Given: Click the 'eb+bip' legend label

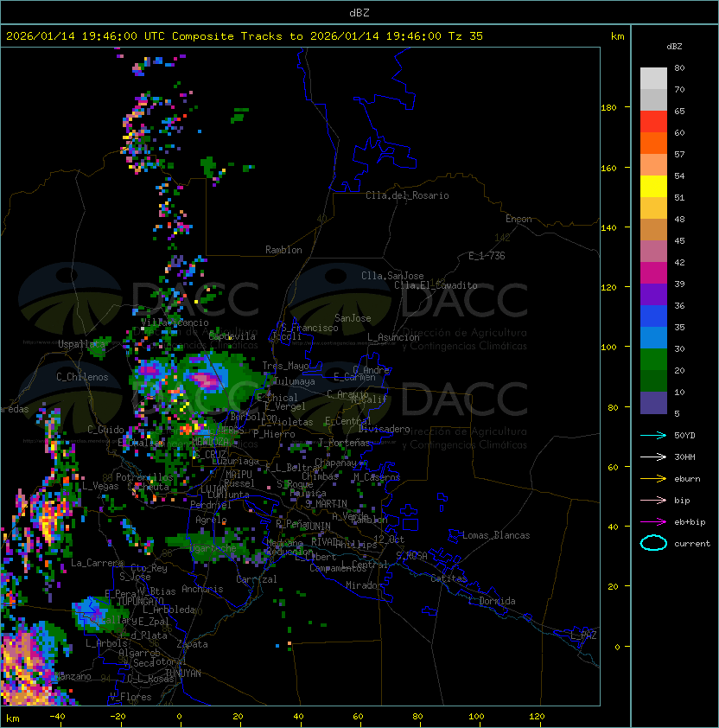Looking at the screenshot, I should point(690,522).
